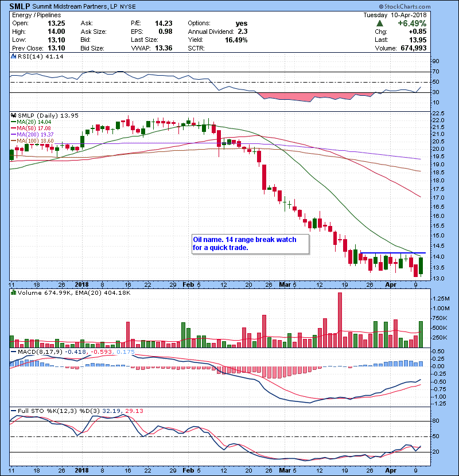The width and height of the screenshot is (459, 476).
Task: Select the MA(100) 18.60 legend entry
Action: pos(32,141)
